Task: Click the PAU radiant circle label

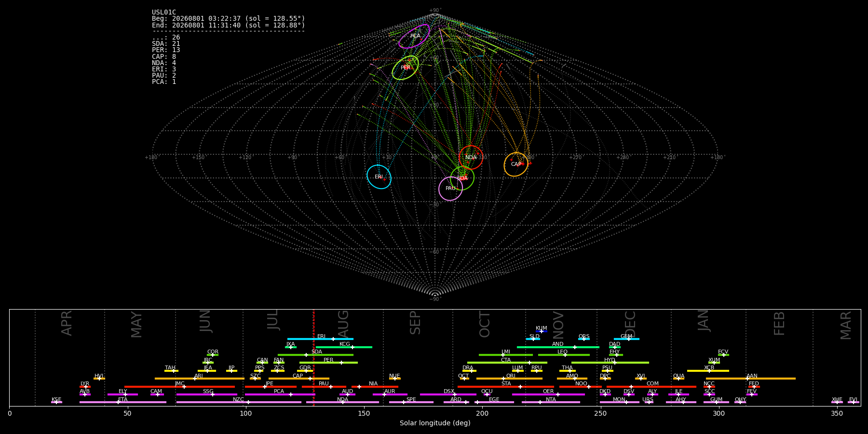Action: coord(450,189)
